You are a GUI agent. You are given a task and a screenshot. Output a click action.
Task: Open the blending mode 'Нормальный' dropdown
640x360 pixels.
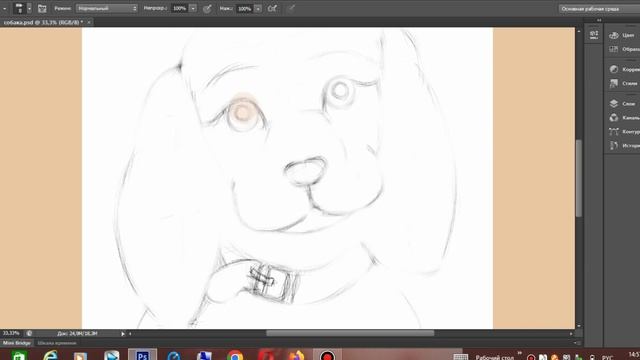[x=107, y=8]
